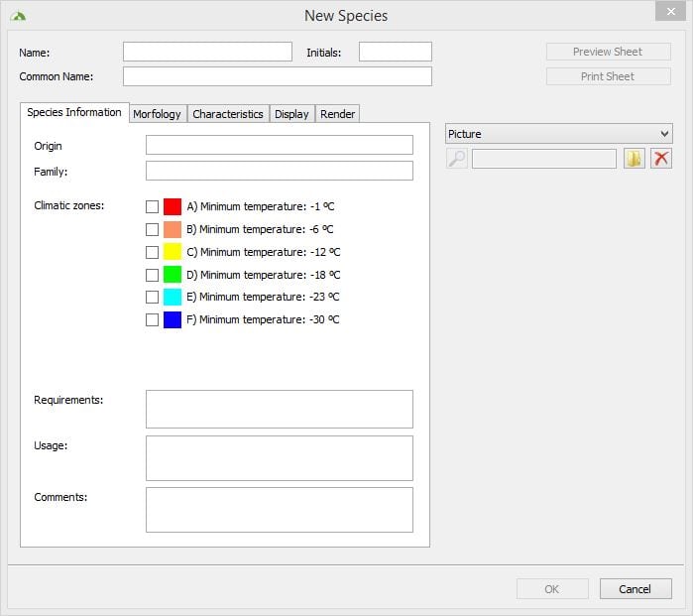The image size is (693, 616).
Task: Click the 'Climatic zones:' label
Action: [x=69, y=205]
